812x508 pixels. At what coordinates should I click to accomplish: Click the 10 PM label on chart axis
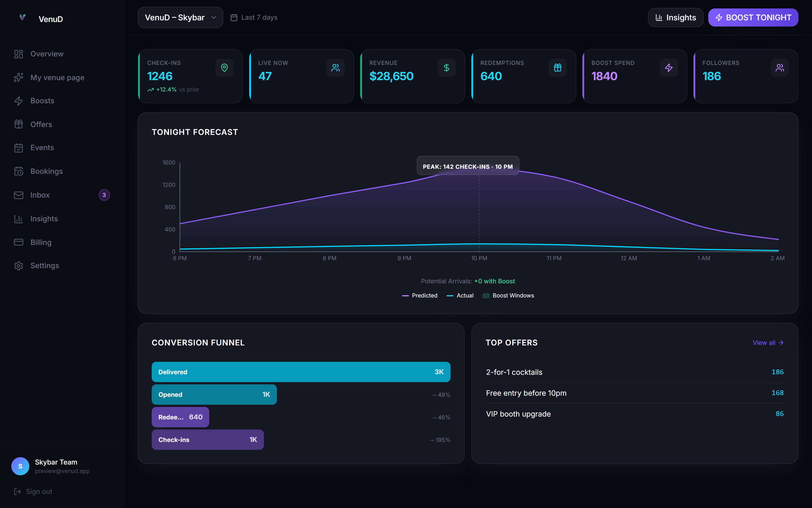[x=479, y=258]
